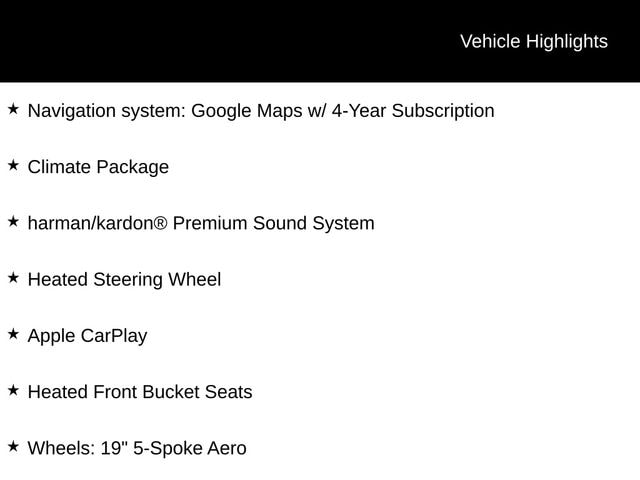Click the words Premium Sound System
Screen dimensions: 640x480
coord(273,223)
